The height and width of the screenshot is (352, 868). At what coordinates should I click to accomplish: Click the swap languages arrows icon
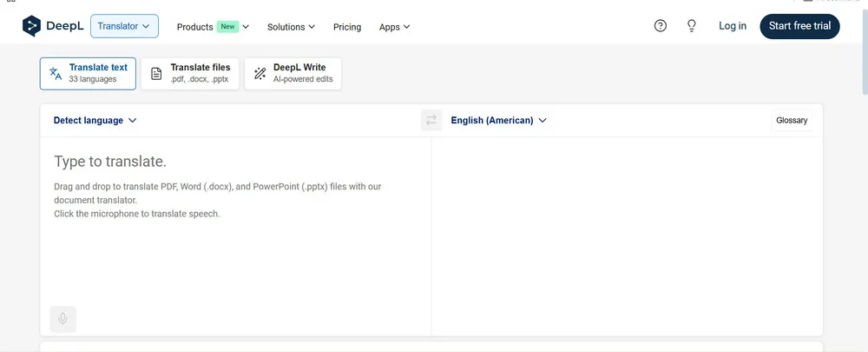click(x=431, y=121)
